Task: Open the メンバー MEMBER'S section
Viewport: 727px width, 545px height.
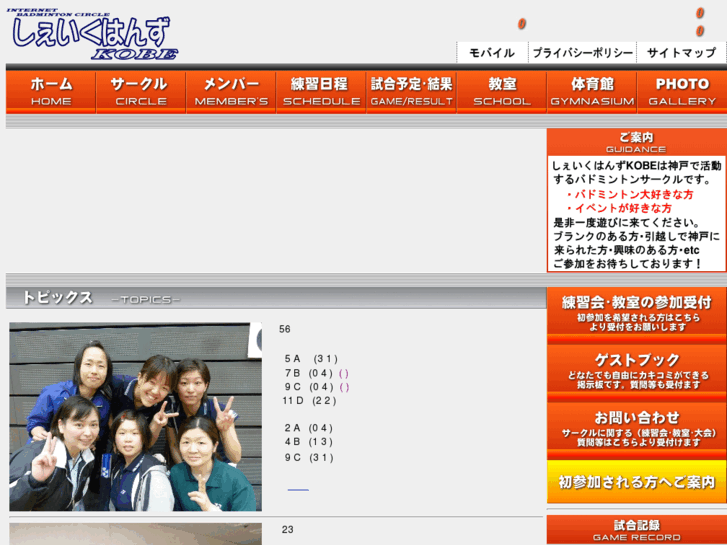Action: coord(231,92)
